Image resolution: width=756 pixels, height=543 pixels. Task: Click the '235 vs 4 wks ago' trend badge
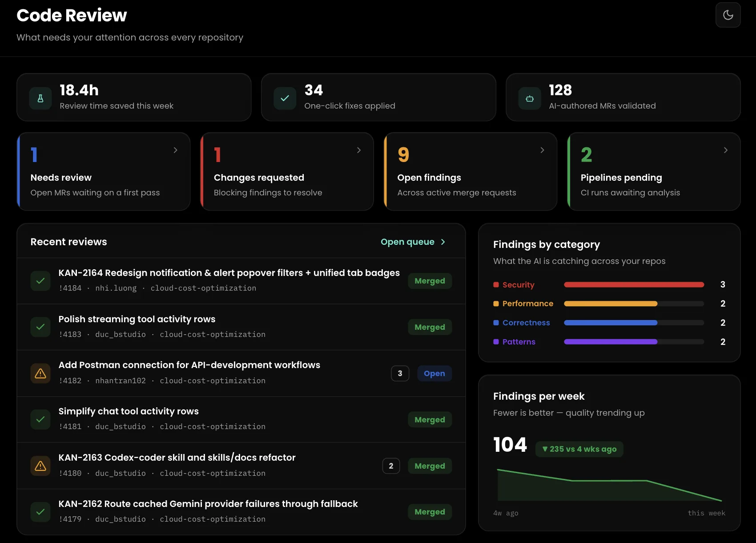click(x=579, y=449)
